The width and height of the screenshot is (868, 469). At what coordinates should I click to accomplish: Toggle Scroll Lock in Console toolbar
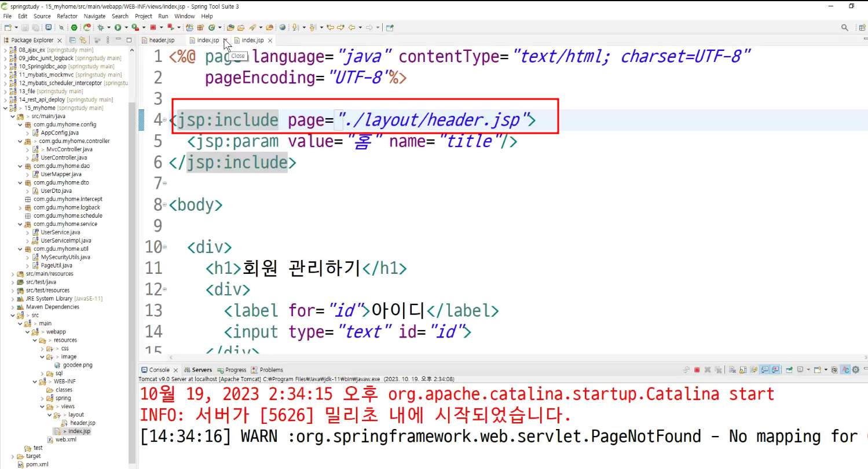742,369
